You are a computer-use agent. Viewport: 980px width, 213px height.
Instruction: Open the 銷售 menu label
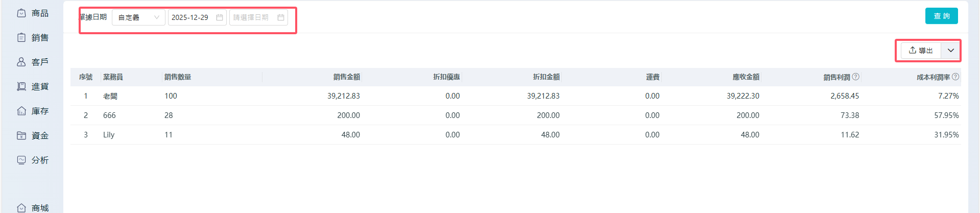[x=40, y=38]
